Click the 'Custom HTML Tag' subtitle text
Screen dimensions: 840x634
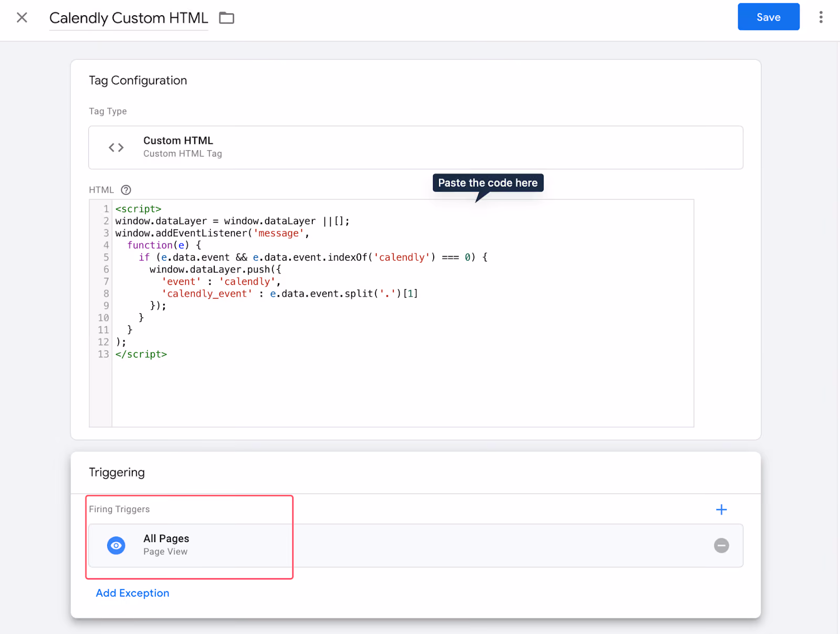click(x=183, y=154)
